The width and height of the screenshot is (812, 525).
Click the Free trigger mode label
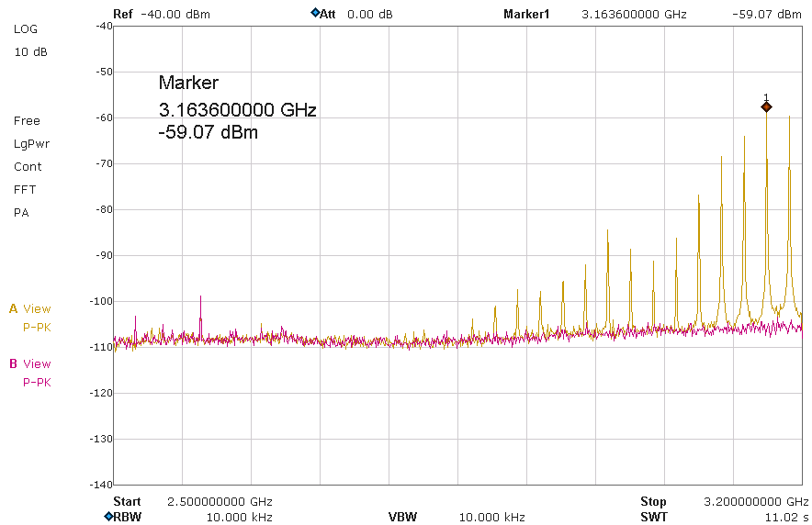pos(27,120)
